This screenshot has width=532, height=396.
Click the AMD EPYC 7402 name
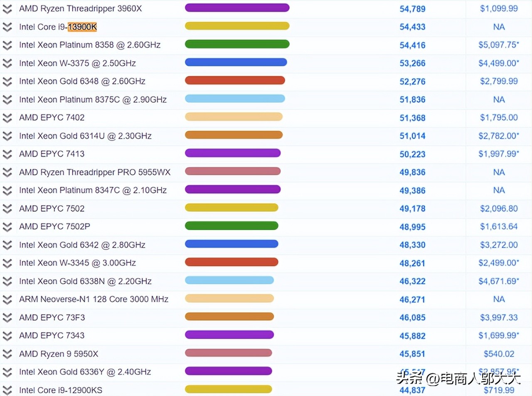[x=52, y=117]
